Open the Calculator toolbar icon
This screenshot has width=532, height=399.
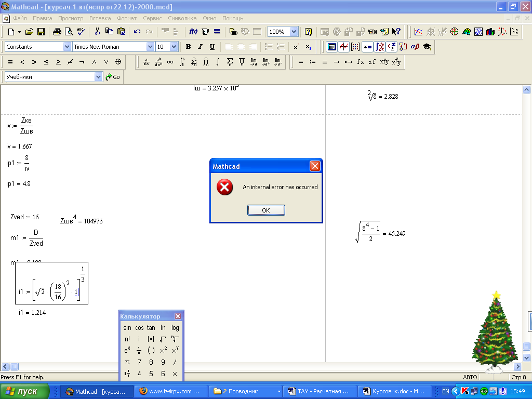click(x=332, y=47)
